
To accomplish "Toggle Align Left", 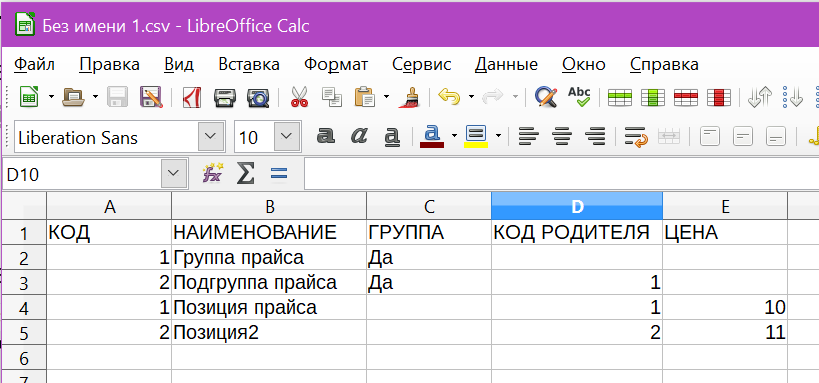I will tap(529, 136).
